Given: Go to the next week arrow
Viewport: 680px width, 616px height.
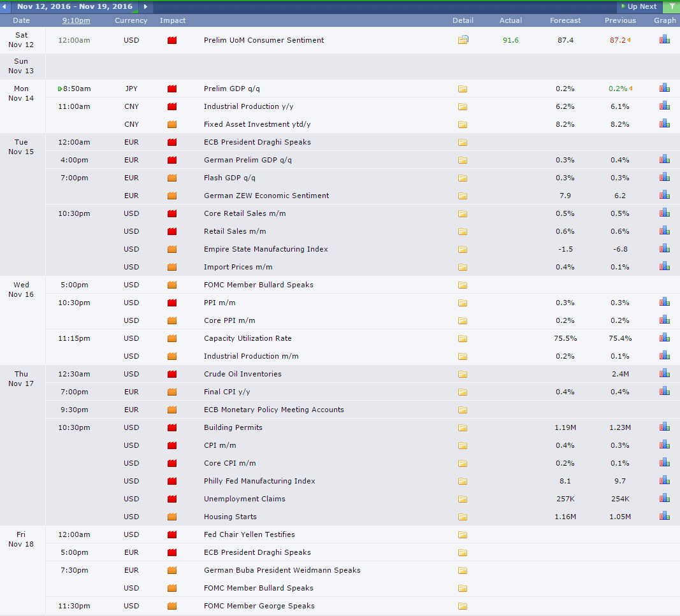Looking at the screenshot, I should (146, 6).
